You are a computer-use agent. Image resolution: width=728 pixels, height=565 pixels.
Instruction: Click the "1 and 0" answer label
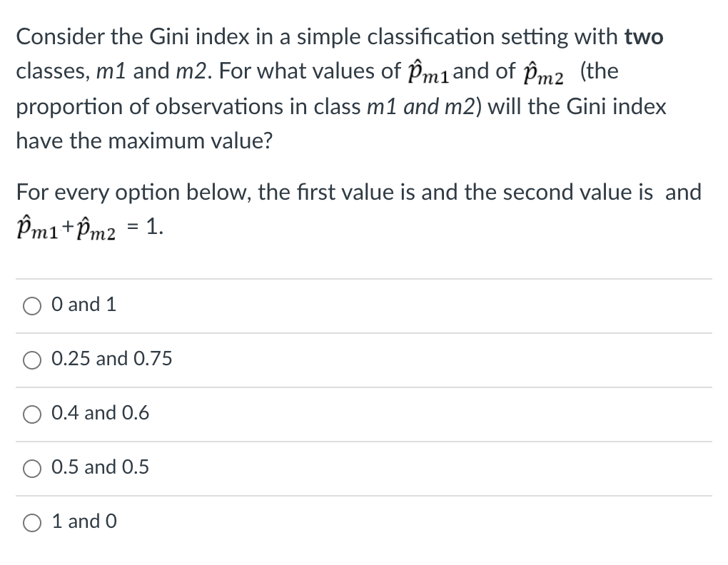85,521
